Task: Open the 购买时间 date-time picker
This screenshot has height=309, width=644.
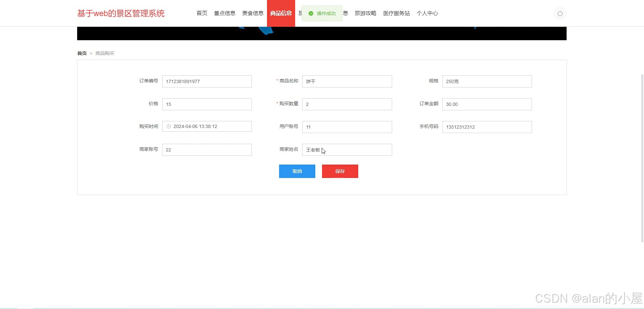Action: point(207,126)
